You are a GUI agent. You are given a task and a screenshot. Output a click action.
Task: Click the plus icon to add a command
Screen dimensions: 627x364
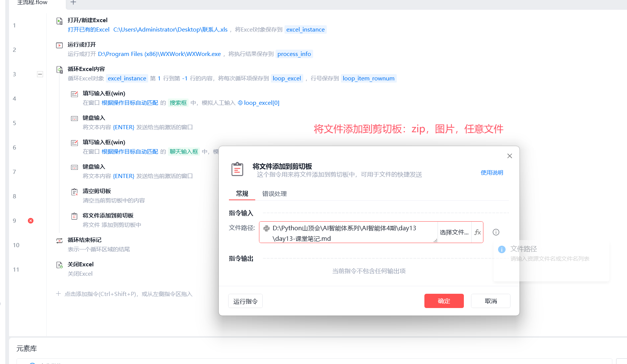pyautogui.click(x=58, y=294)
